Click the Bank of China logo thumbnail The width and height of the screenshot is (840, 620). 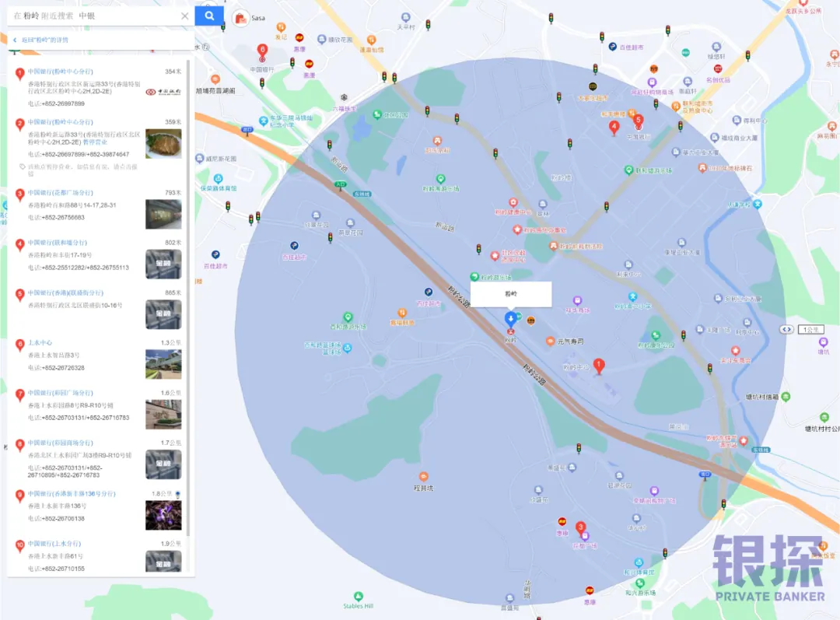(163, 92)
